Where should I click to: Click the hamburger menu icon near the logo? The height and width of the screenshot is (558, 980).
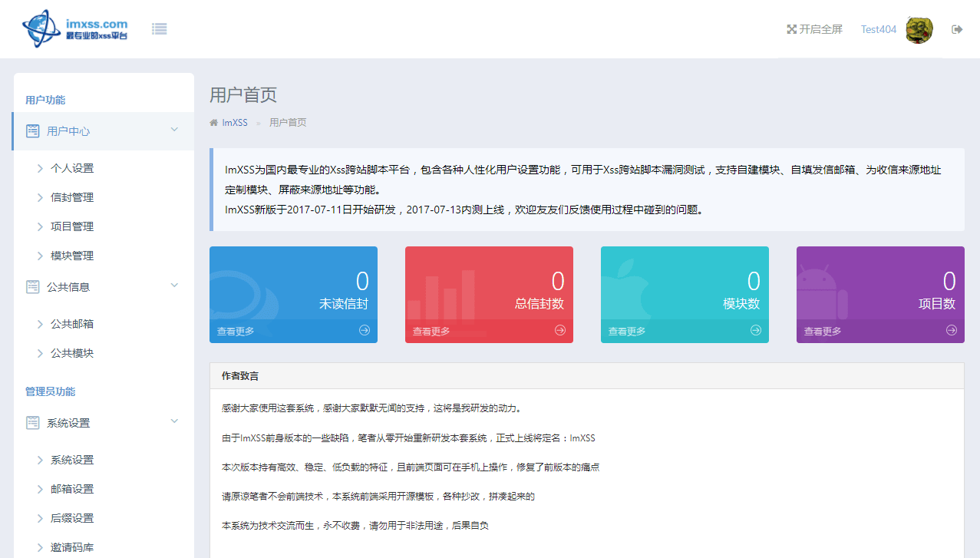[159, 28]
